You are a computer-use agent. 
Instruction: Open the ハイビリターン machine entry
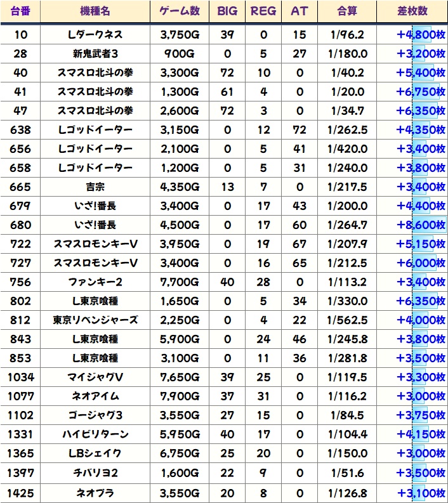click(x=95, y=434)
